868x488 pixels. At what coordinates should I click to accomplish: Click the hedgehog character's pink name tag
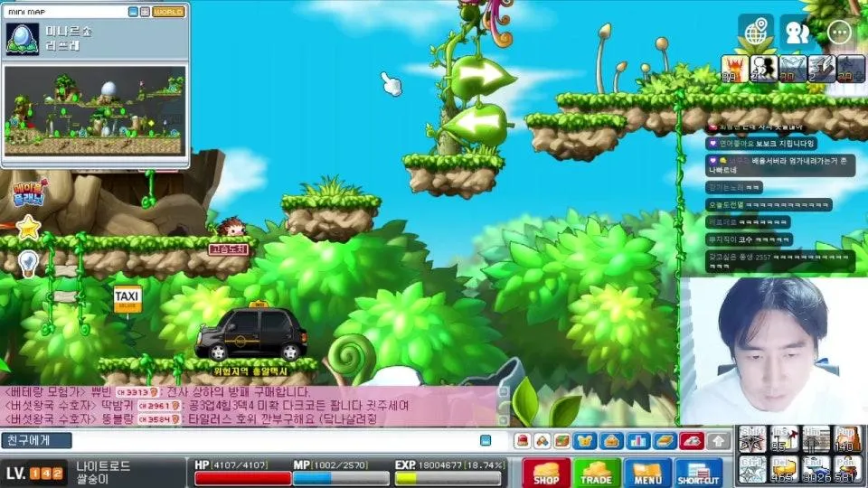228,249
